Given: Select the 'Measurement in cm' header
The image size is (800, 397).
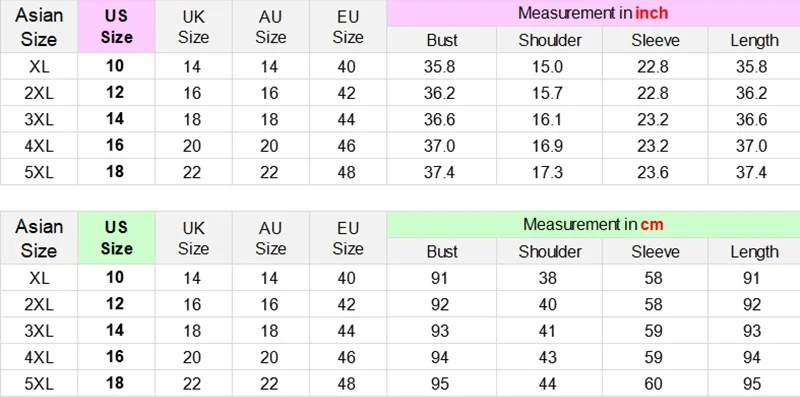Looking at the screenshot, I should pos(593,225).
